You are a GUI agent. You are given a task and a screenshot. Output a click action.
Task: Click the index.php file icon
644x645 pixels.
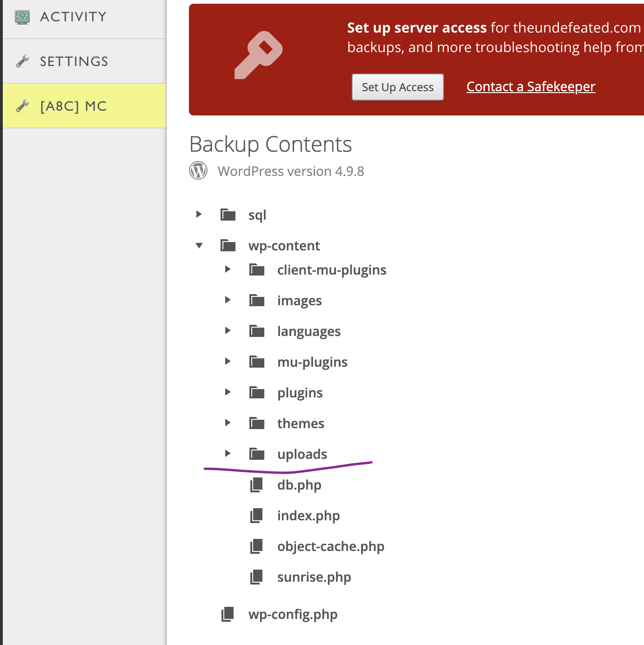256,515
